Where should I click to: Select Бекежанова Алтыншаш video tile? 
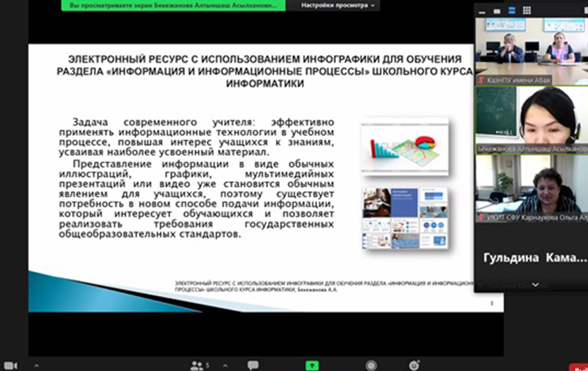click(531, 117)
